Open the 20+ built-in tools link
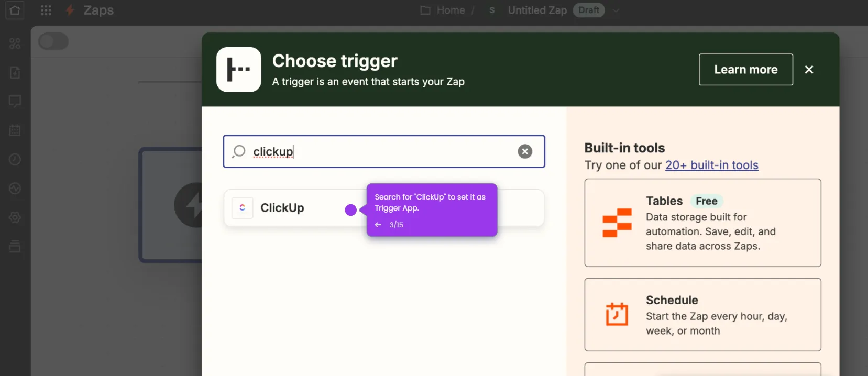Viewport: 868px width, 376px height. (x=711, y=165)
